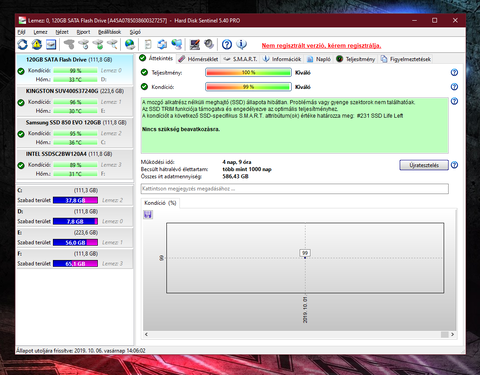Click the blue question mark toolbar help icon
The image size is (480, 375).
click(x=227, y=44)
